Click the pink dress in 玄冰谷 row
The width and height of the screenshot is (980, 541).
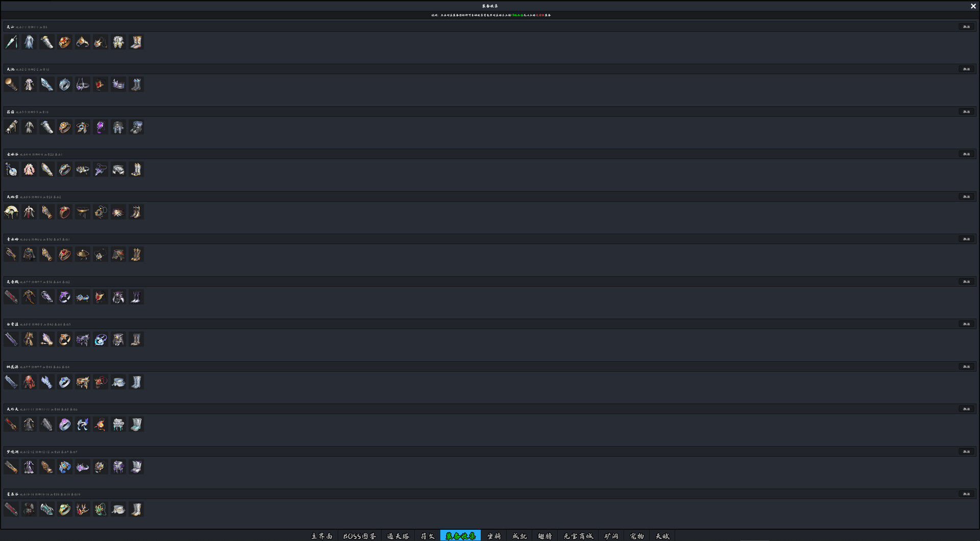click(x=29, y=169)
